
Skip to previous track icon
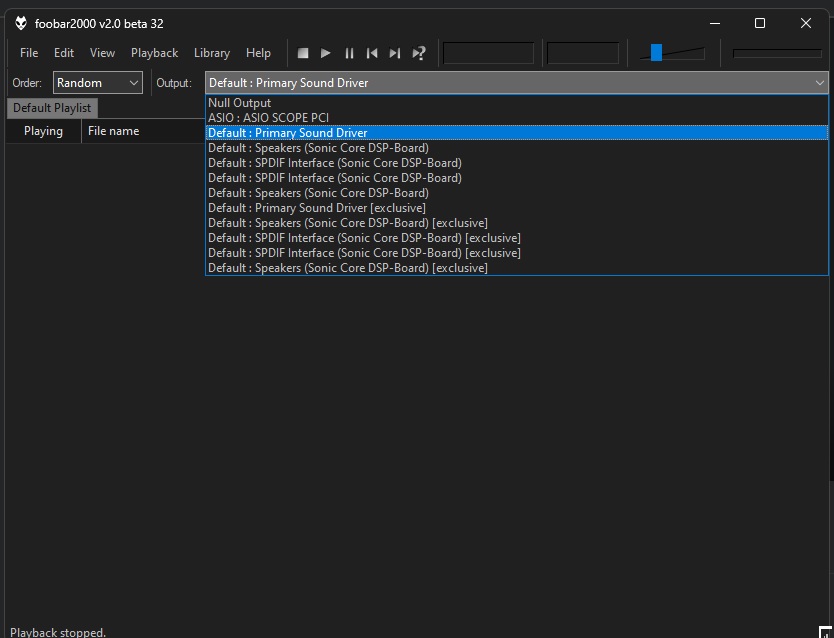point(372,53)
